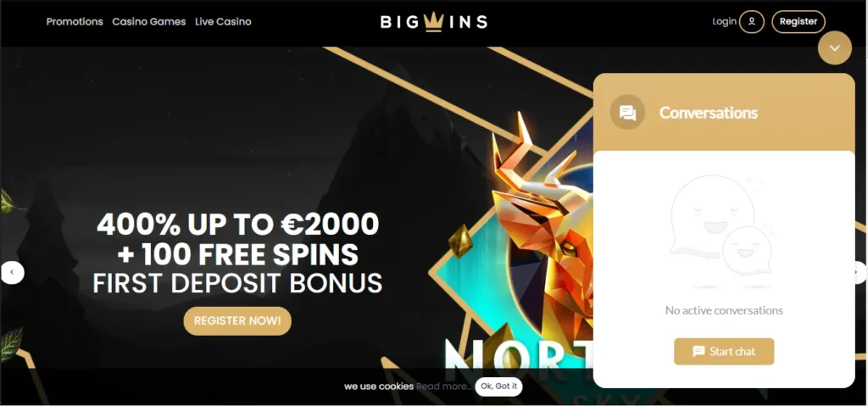The height and width of the screenshot is (417, 868).
Task: Open the cookies Read more link
Action: tap(444, 386)
